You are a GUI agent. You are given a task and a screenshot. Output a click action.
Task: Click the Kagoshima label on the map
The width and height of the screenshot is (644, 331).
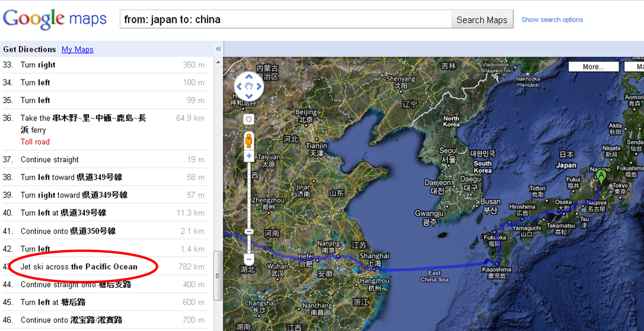[x=496, y=272]
